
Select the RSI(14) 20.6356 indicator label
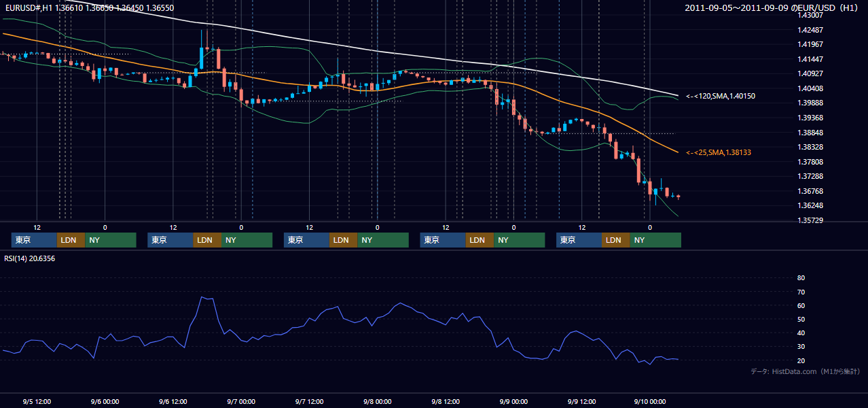click(30, 258)
